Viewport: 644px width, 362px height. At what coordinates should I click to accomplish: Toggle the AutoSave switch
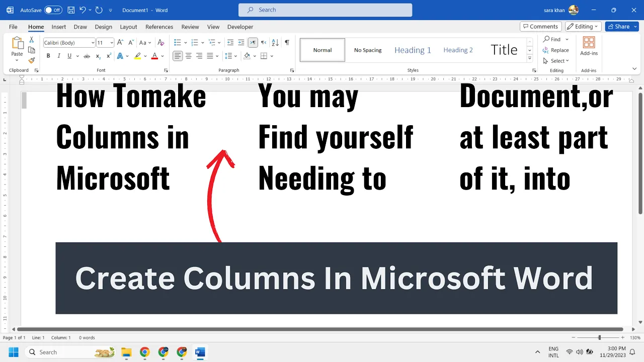click(x=53, y=10)
